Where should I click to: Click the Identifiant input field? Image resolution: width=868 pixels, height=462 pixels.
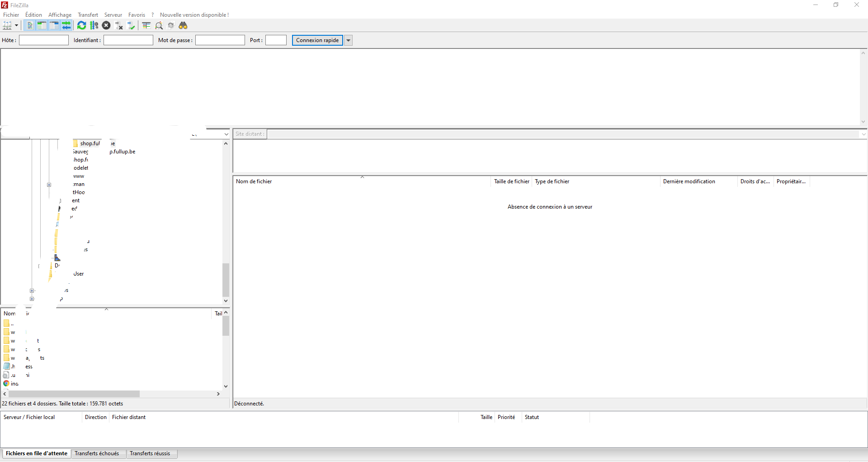tap(128, 40)
